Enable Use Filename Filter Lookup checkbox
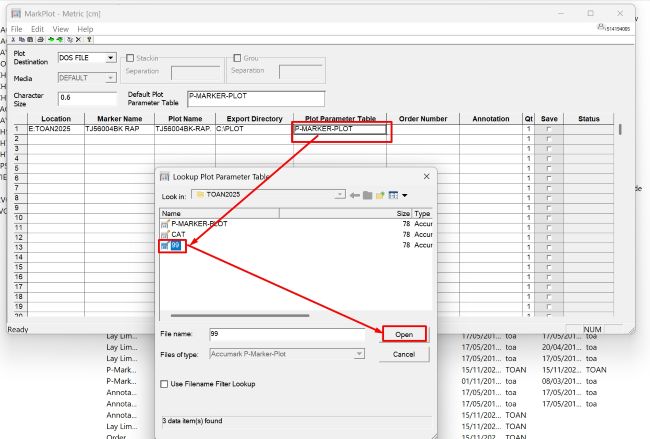This screenshot has width=650, height=439. pos(165,383)
